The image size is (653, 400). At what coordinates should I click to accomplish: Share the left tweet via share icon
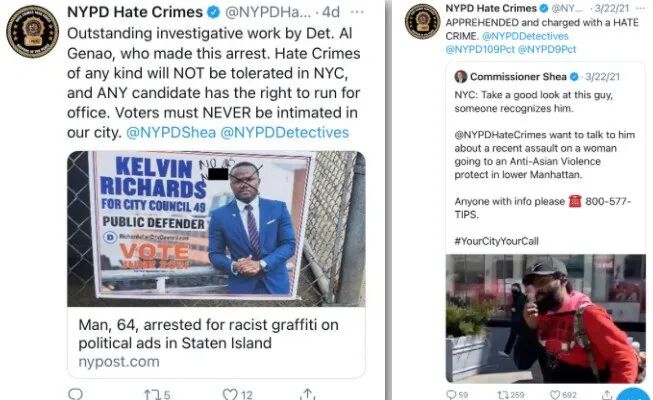[308, 394]
